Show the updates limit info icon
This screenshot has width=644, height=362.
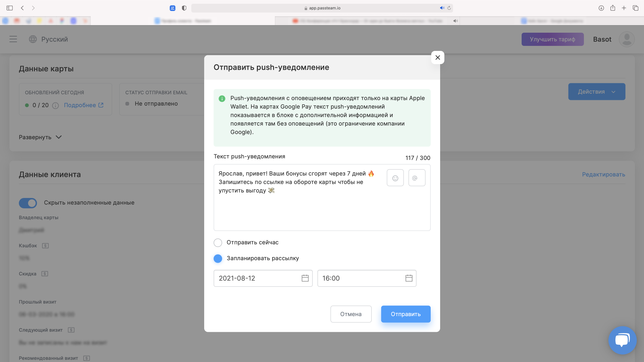pyautogui.click(x=55, y=106)
